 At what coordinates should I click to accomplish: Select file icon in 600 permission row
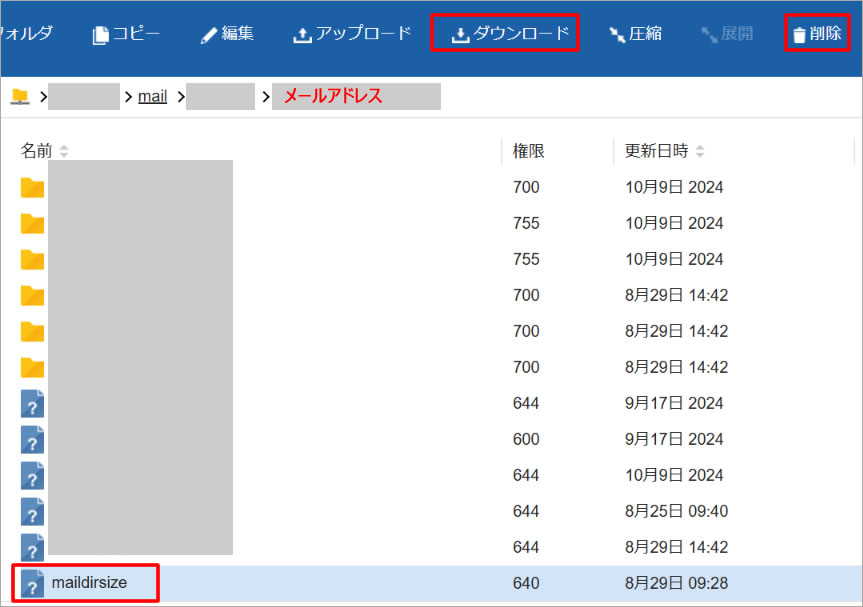pos(32,440)
